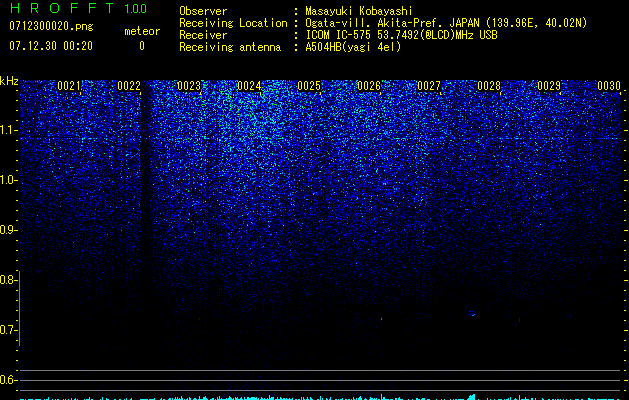
Task: Click the 0028 time marker
Action: [x=489, y=86]
